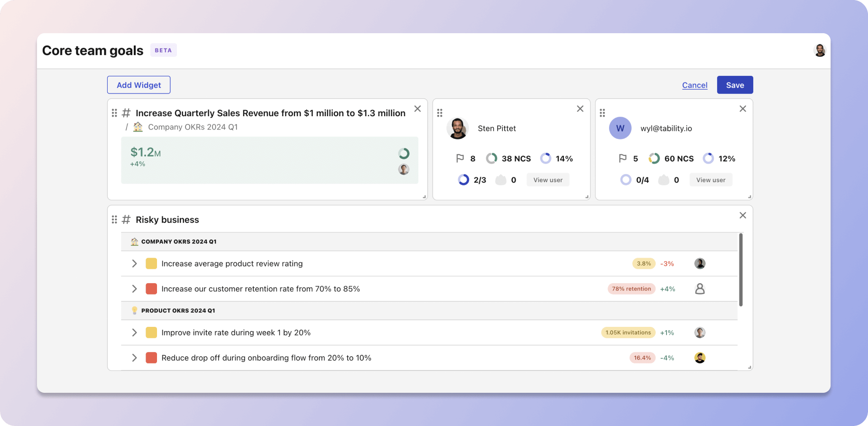Screen dimensions: 868x426
Task: Click the Cancel link
Action: tap(694, 85)
